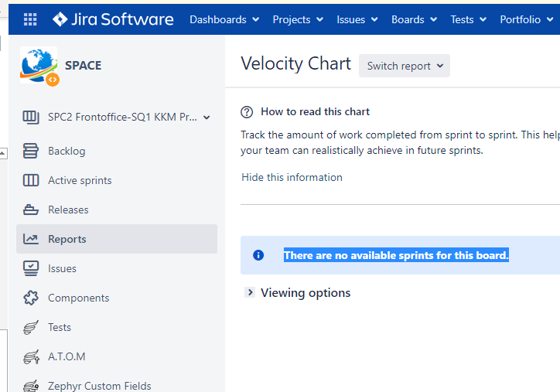Image resolution: width=560 pixels, height=392 pixels.
Task: Open the Issues sidebar item
Action: point(62,268)
